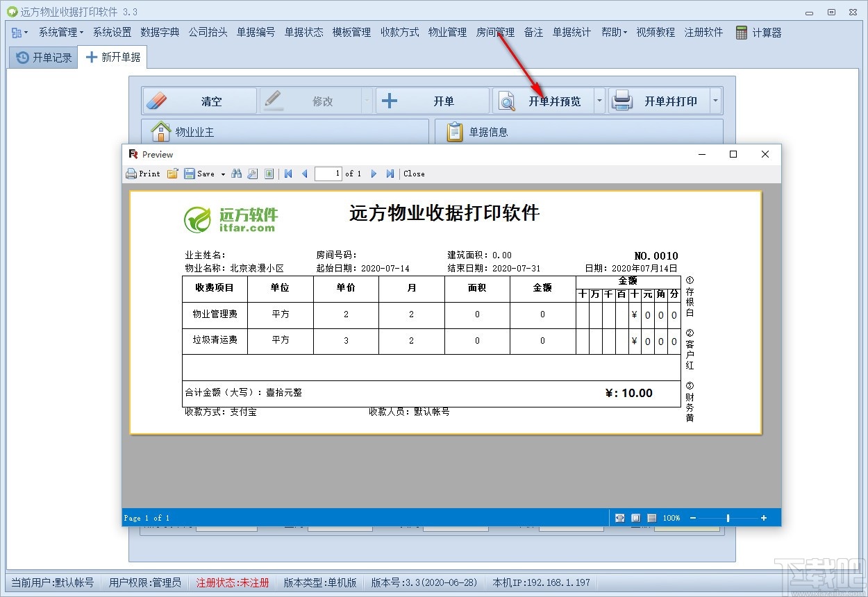The image size is (868, 597).
Task: Open a file using the folder icon
Action: tap(172, 174)
